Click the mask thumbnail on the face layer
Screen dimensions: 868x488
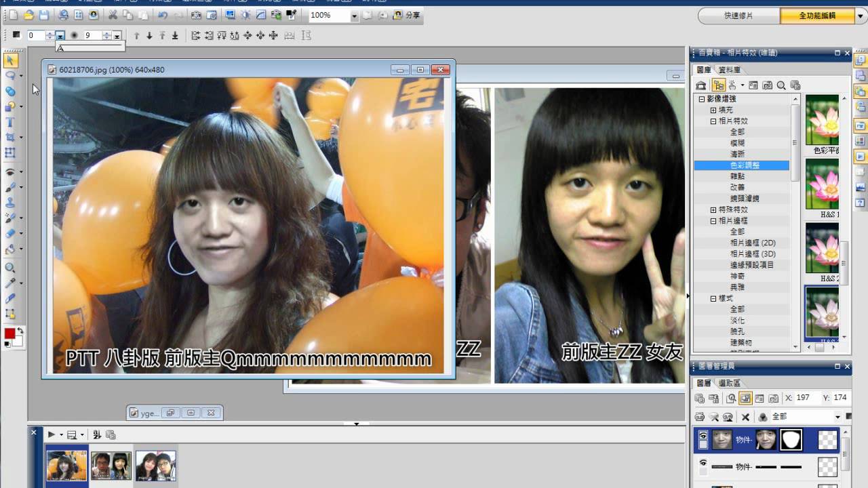(x=791, y=440)
